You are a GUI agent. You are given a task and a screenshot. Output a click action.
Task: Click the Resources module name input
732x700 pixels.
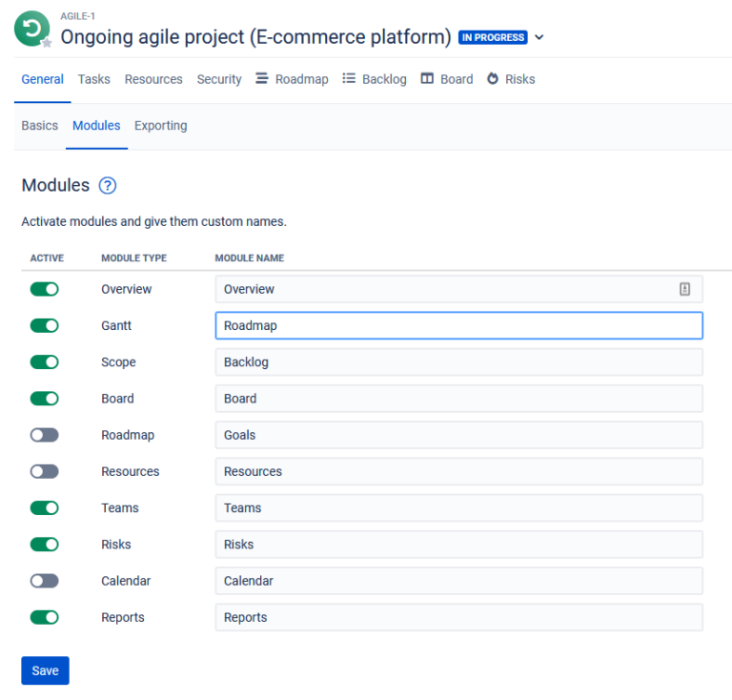pos(458,471)
